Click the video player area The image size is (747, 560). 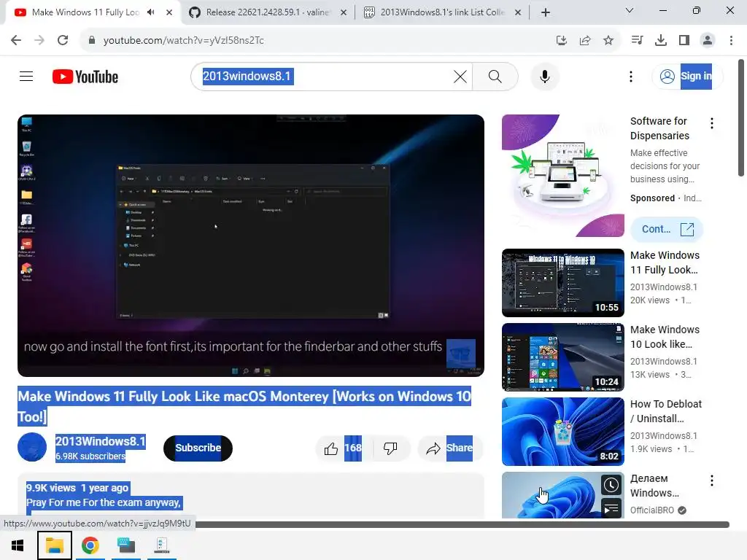[251, 245]
